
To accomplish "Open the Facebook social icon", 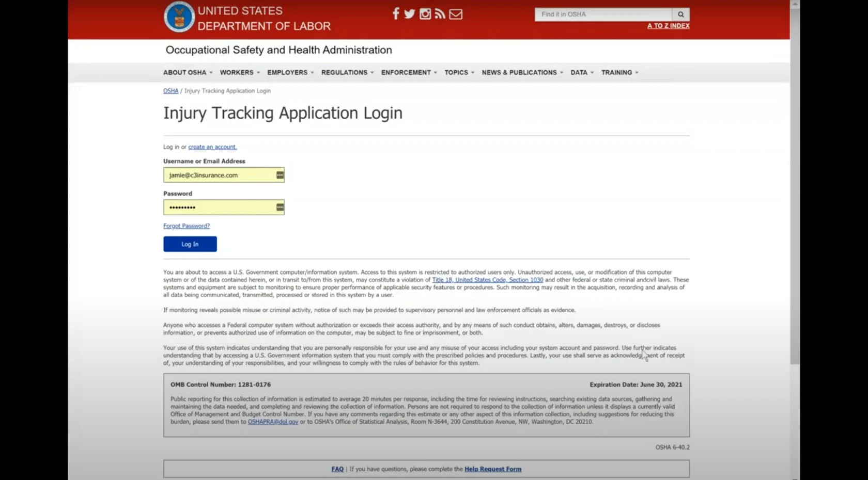I will (x=396, y=14).
